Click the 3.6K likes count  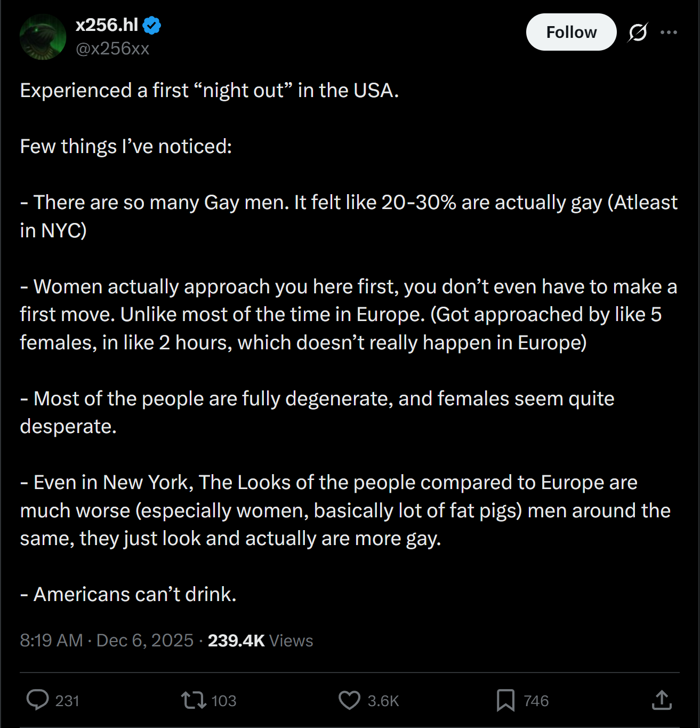[383, 701]
